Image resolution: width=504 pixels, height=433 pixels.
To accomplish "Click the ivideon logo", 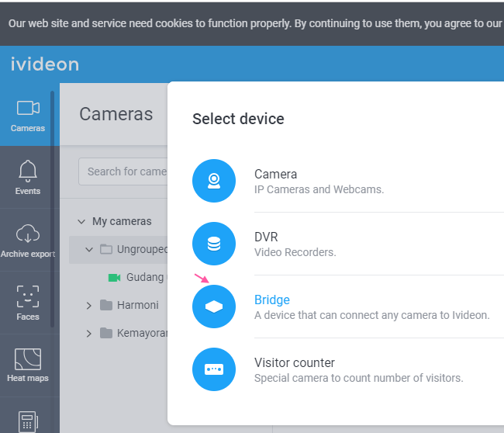I will [45, 64].
